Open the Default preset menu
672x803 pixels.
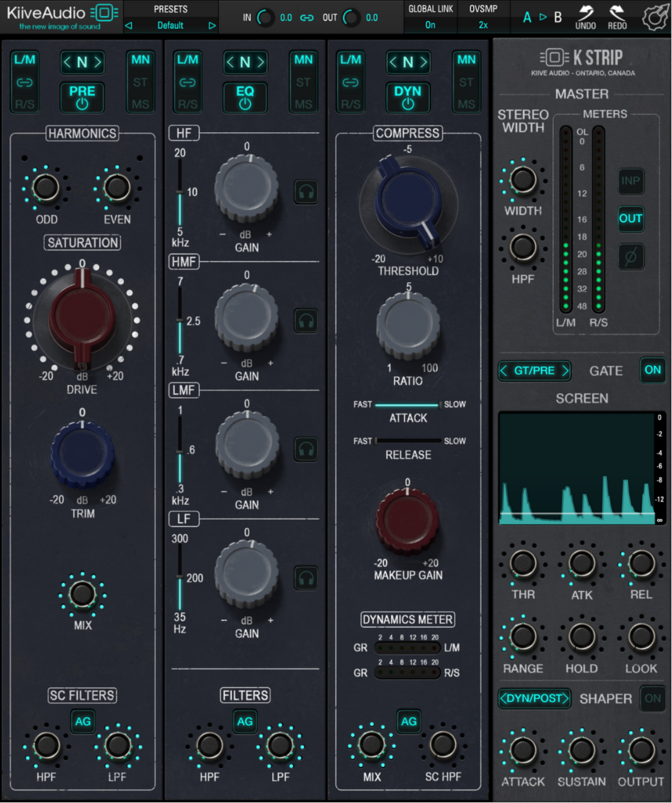pos(170,26)
